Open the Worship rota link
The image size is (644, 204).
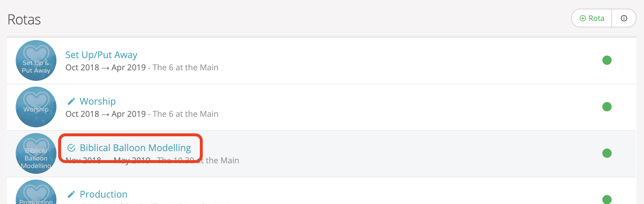(97, 101)
